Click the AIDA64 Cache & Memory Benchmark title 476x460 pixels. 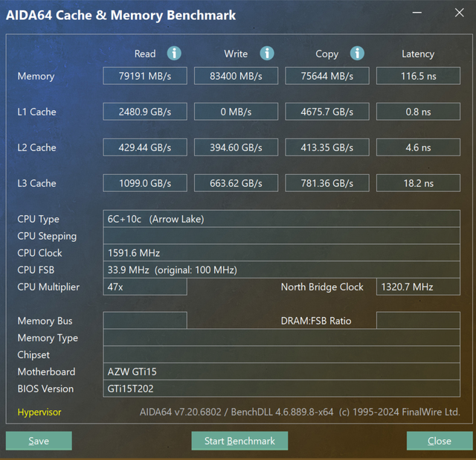pyautogui.click(x=120, y=15)
